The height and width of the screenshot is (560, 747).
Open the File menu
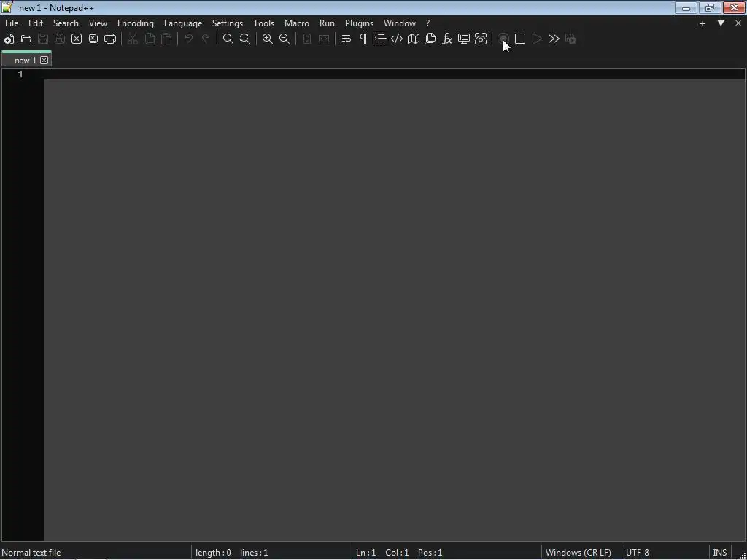click(12, 23)
